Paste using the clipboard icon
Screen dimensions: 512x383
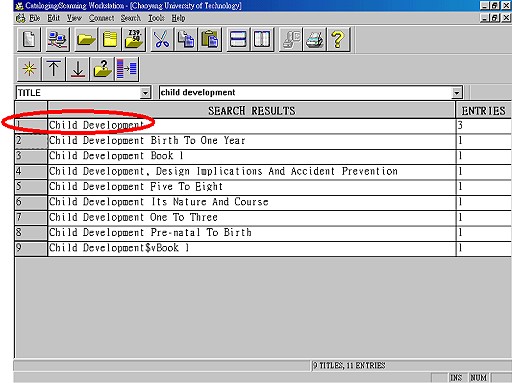coord(210,40)
